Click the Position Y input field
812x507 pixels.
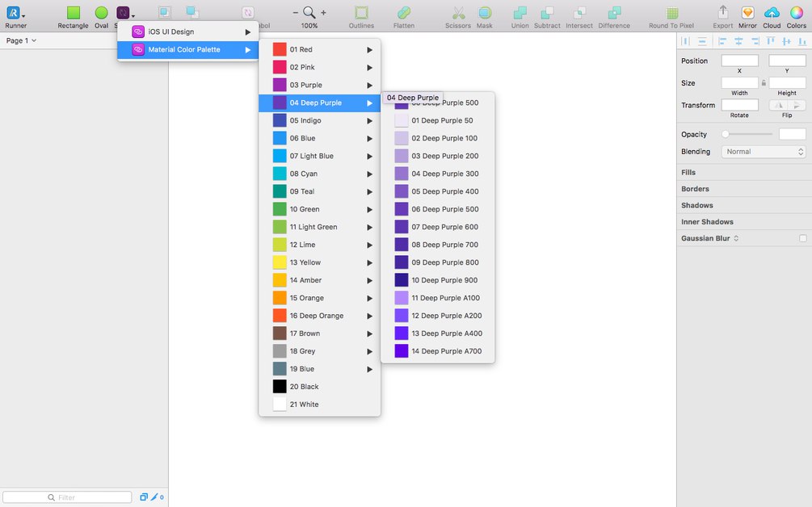[x=787, y=61]
